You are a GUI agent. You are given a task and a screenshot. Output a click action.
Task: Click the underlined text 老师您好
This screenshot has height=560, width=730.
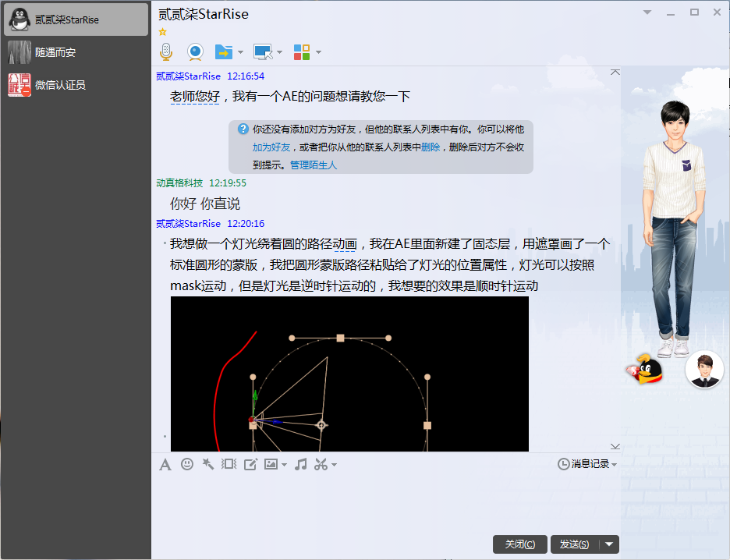(195, 97)
